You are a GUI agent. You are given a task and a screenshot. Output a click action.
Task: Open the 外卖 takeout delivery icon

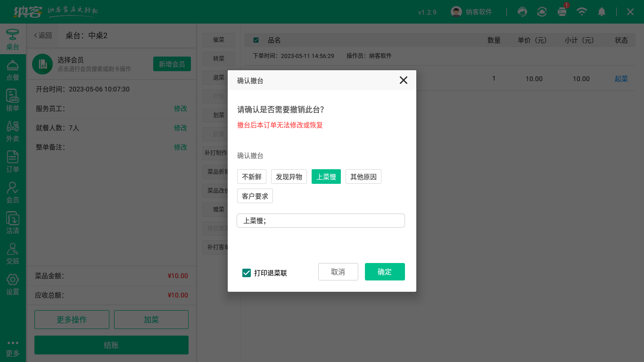(13, 130)
